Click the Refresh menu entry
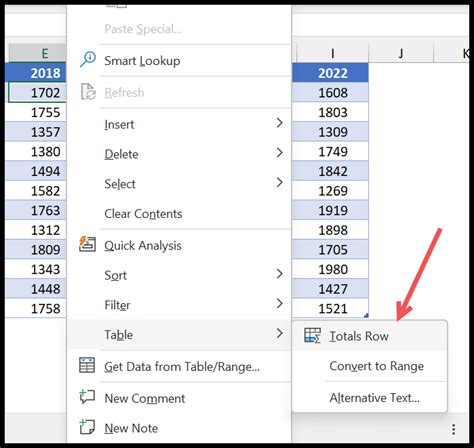Viewport: 474px width, 448px height. [x=179, y=92]
